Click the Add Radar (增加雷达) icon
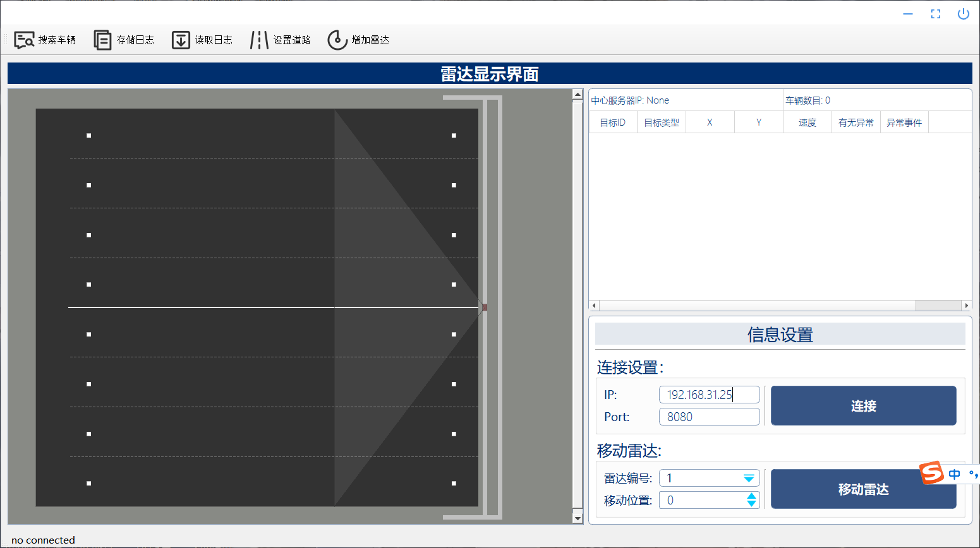Viewport: 980px width, 548px height. (337, 40)
